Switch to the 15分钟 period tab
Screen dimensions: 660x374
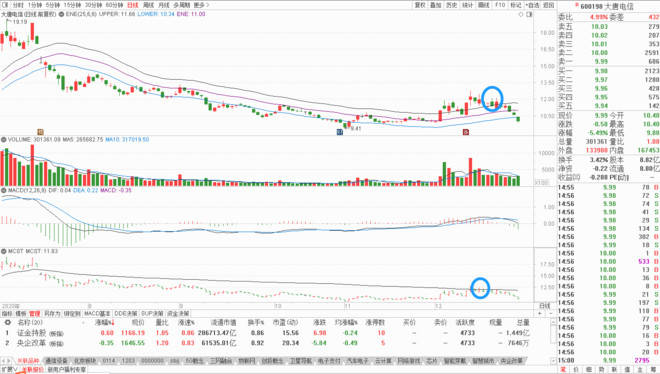72,5
